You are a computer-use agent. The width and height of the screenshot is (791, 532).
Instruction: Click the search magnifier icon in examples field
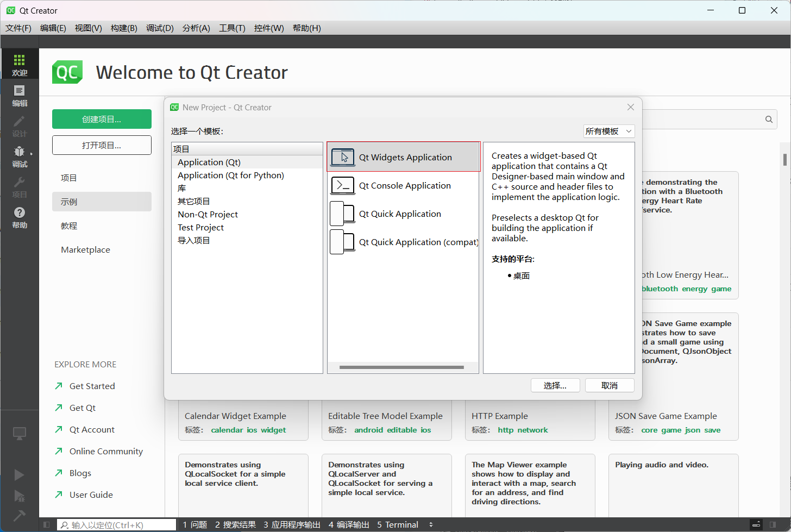click(x=769, y=120)
